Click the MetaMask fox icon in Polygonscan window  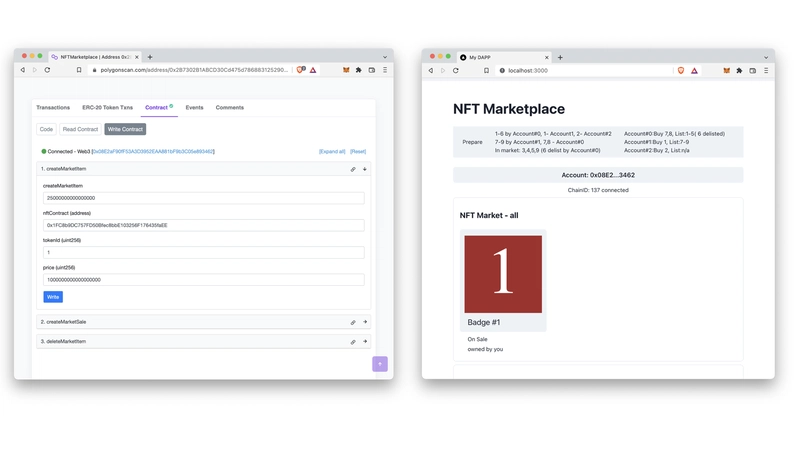(x=346, y=70)
